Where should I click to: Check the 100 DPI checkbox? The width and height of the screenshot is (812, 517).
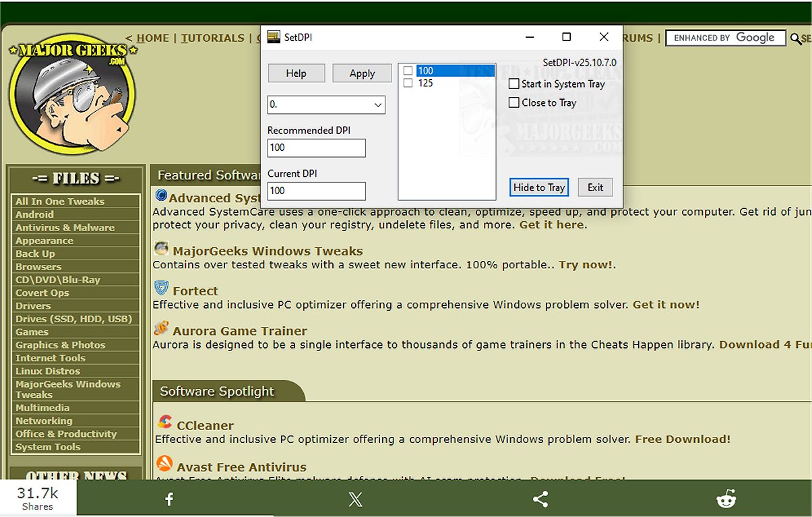[x=408, y=71]
